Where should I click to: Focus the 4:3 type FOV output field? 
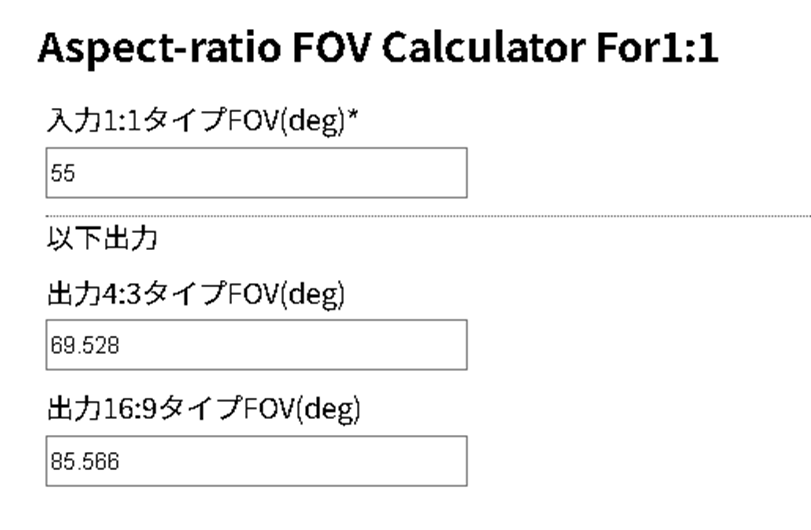click(256, 345)
